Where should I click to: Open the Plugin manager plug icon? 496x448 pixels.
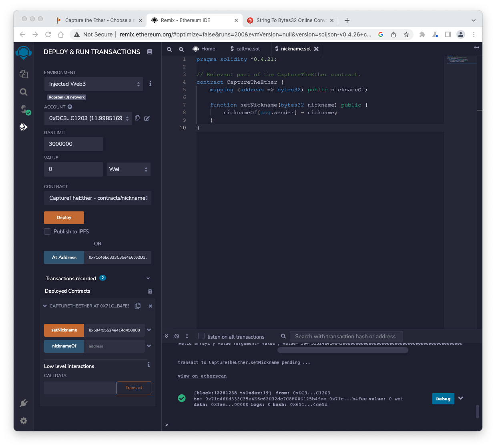tap(24, 403)
